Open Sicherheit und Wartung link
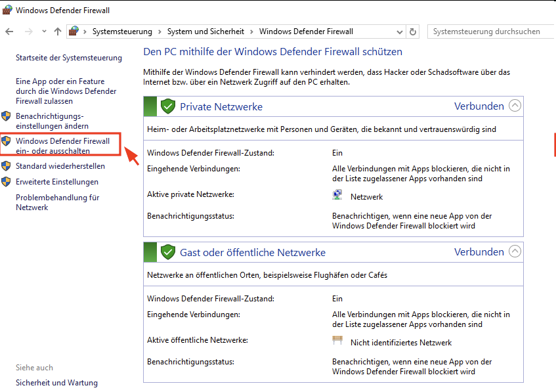The height and width of the screenshot is (392, 556). pyautogui.click(x=56, y=383)
